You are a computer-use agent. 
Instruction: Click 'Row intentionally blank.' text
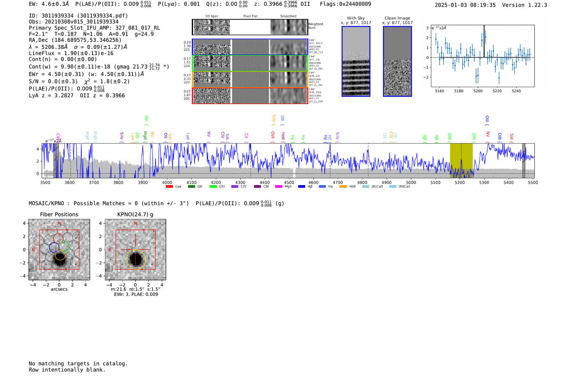pos(67,370)
